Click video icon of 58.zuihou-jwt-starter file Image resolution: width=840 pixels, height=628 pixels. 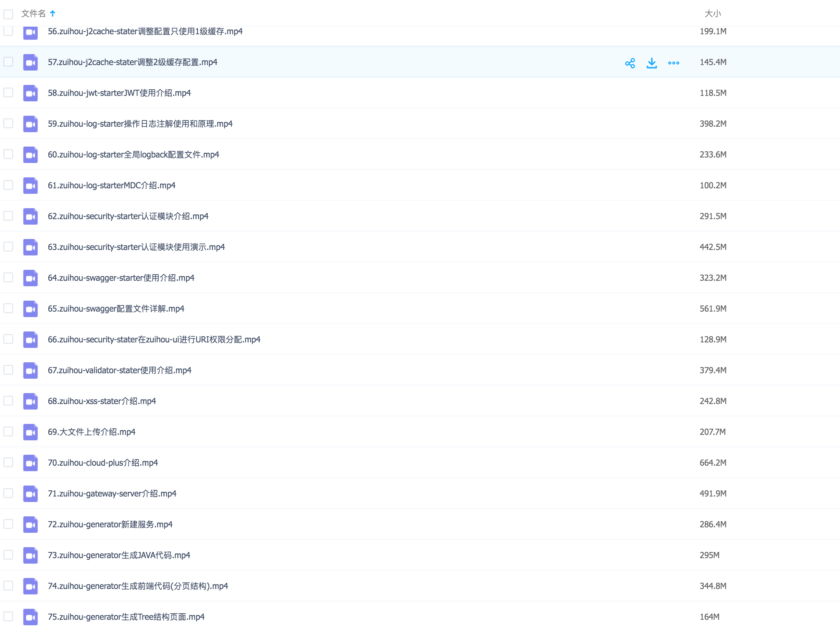point(30,93)
